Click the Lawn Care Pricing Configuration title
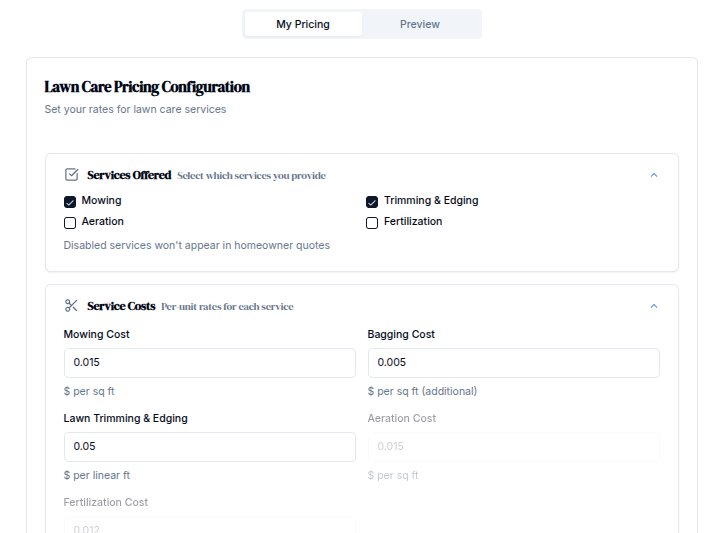 click(147, 87)
